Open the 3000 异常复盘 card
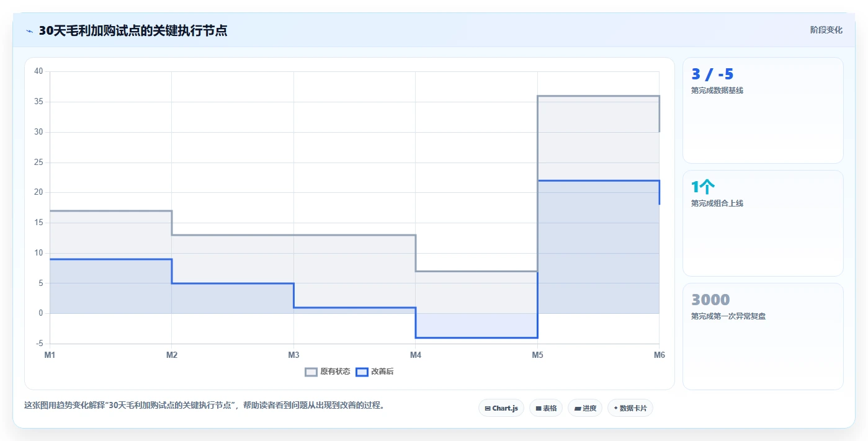 pyautogui.click(x=763, y=336)
